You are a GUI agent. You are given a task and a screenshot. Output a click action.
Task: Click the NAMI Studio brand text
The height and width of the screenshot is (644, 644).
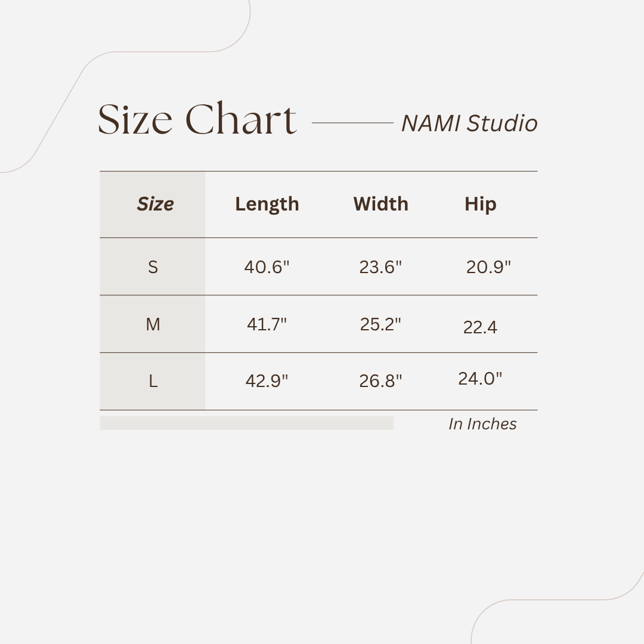[469, 123]
